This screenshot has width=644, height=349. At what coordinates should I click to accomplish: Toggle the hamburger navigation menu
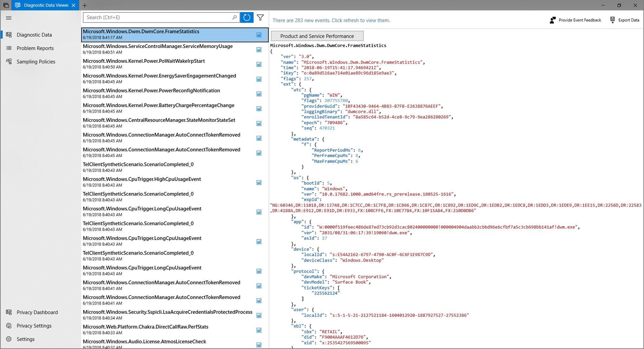click(x=9, y=18)
